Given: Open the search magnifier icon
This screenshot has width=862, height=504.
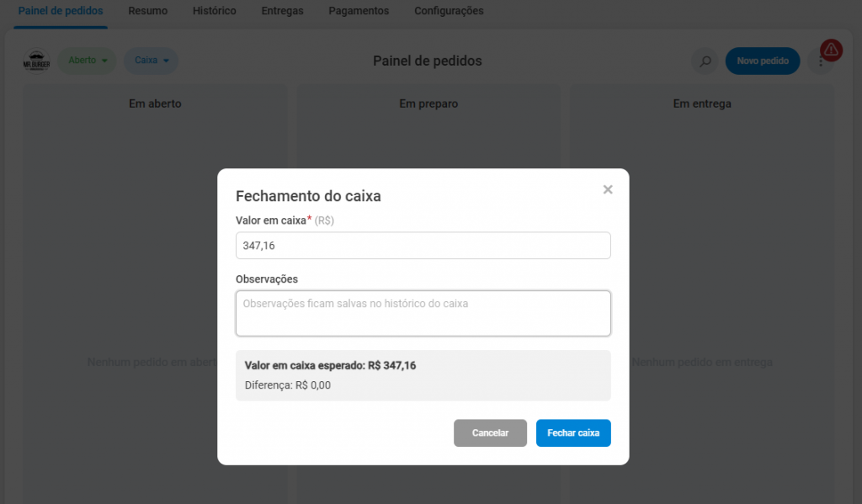Looking at the screenshot, I should pyautogui.click(x=705, y=61).
